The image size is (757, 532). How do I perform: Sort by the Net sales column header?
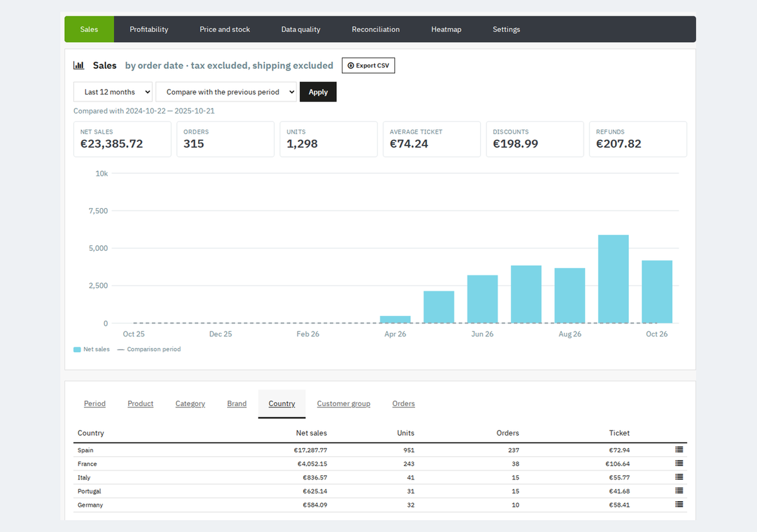312,433
